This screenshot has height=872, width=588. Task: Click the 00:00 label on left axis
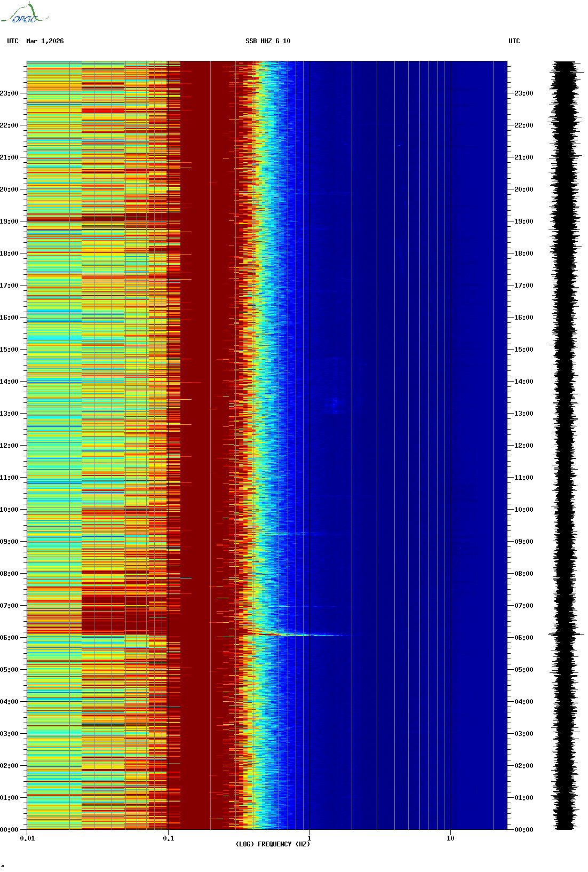tap(9, 830)
